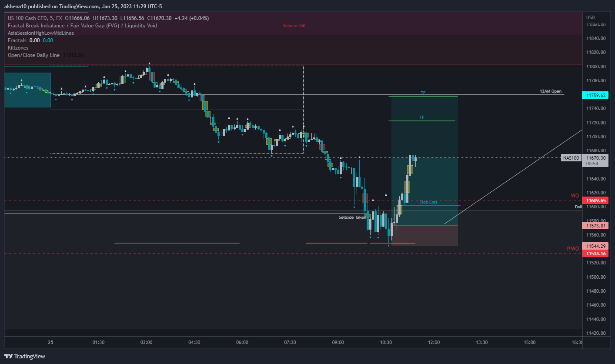This screenshot has width=615, height=364.
Task: Click the 12AM Open line label
Action: click(x=551, y=91)
